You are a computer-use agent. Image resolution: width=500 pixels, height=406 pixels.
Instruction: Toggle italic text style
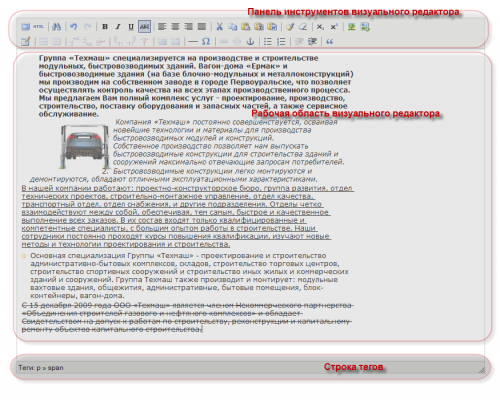point(118,27)
